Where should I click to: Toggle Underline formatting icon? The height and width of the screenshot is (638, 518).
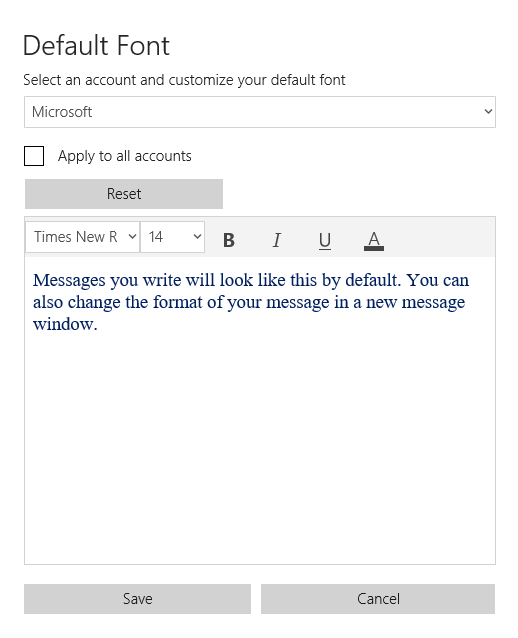click(x=325, y=240)
